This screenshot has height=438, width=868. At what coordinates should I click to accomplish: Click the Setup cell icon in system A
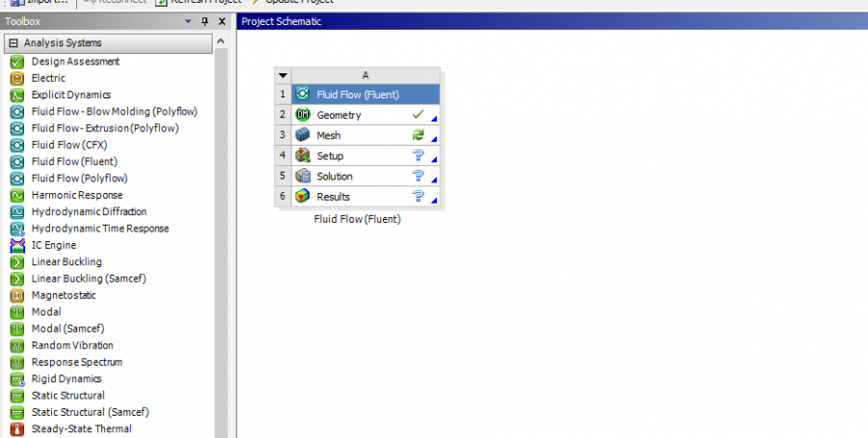[302, 155]
